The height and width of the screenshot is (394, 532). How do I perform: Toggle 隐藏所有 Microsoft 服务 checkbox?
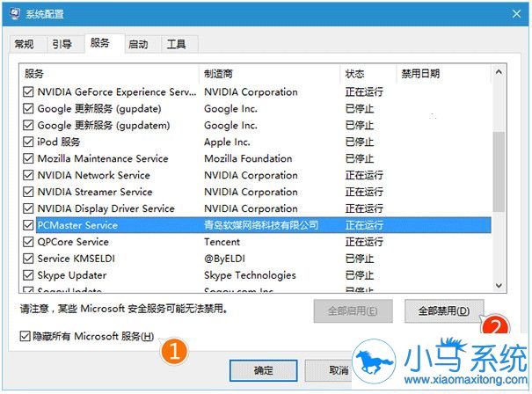26,336
